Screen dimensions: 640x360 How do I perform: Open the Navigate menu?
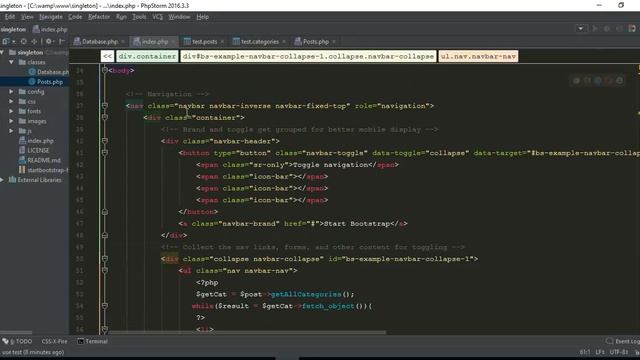51,17
